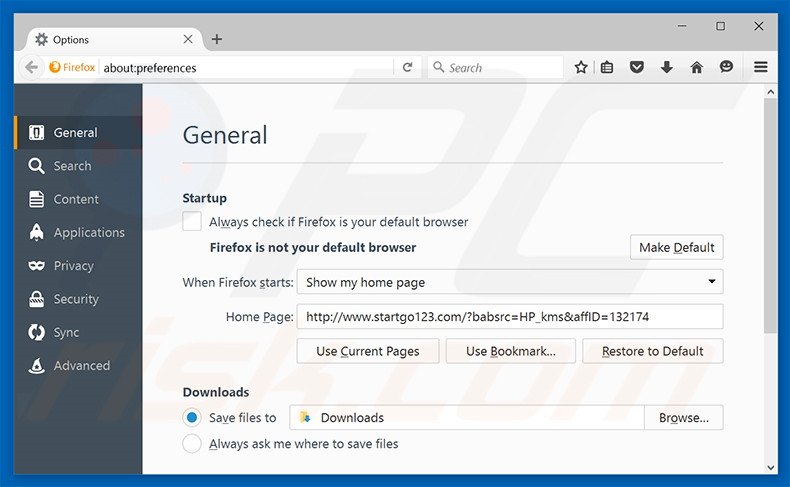Open the Downloads arrow icon
Image resolution: width=790 pixels, height=487 pixels.
coord(666,67)
